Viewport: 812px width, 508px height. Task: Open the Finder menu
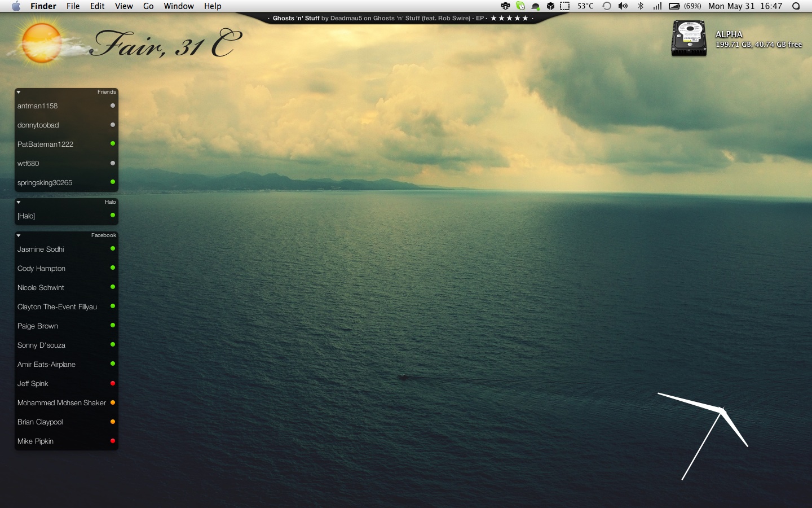(43, 6)
